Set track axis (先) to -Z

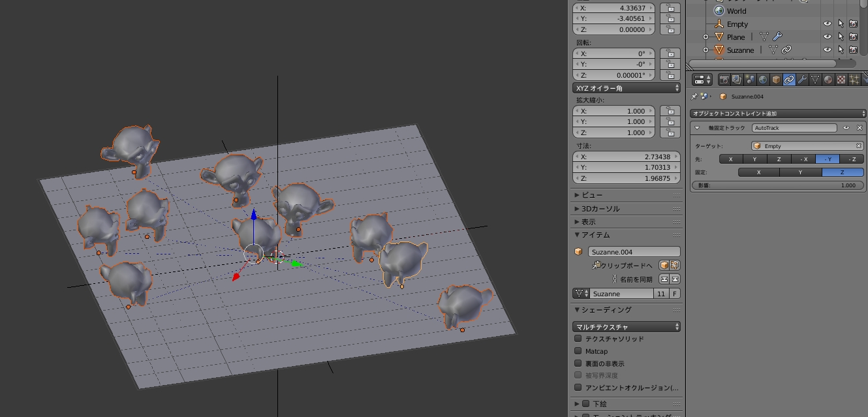tap(852, 159)
